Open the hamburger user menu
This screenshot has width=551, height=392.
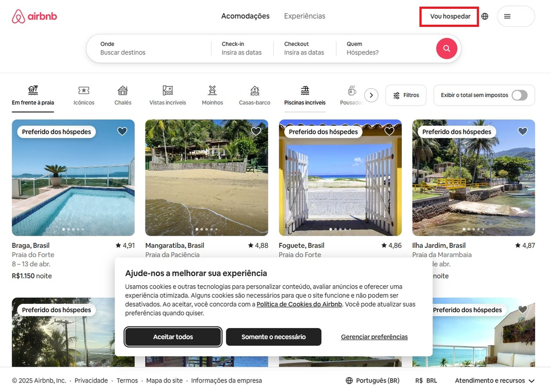point(516,16)
